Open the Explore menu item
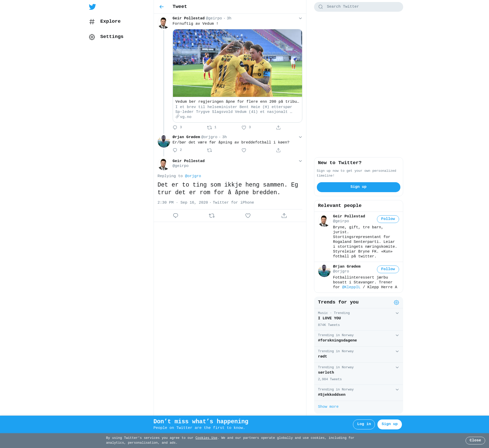 [x=110, y=21]
